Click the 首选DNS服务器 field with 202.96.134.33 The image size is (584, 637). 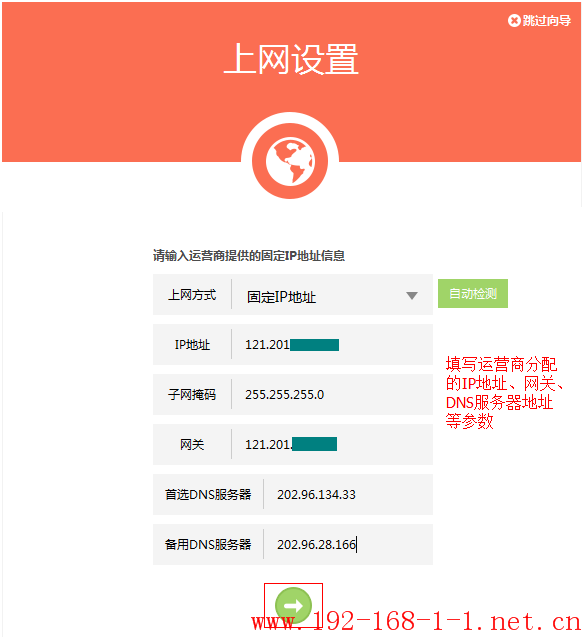coord(348,494)
